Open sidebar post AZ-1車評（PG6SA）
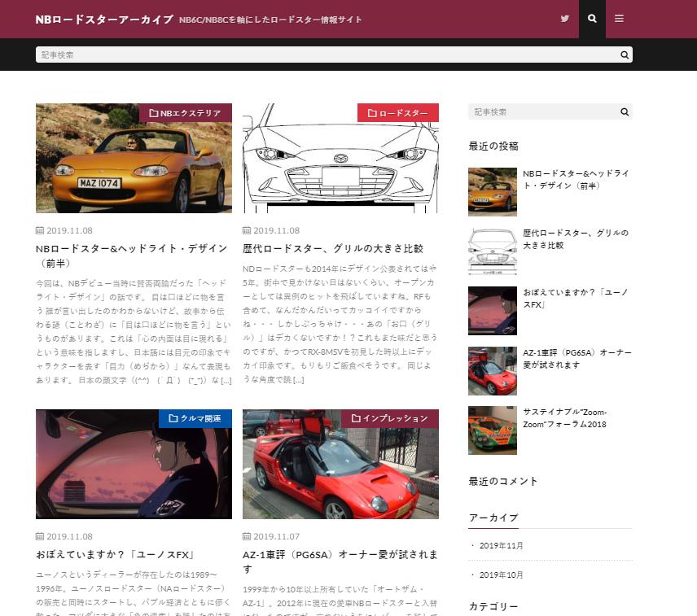697x616 pixels. [x=577, y=359]
